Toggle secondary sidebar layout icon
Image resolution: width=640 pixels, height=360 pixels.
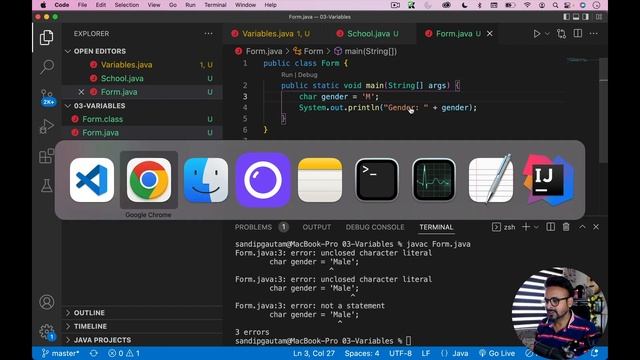click(x=586, y=17)
